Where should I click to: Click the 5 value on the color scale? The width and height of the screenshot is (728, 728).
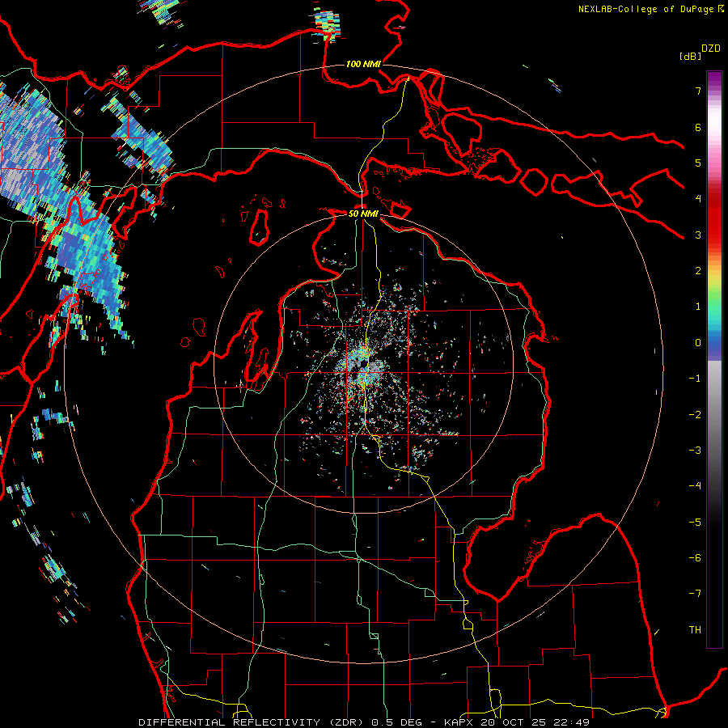pos(698,163)
